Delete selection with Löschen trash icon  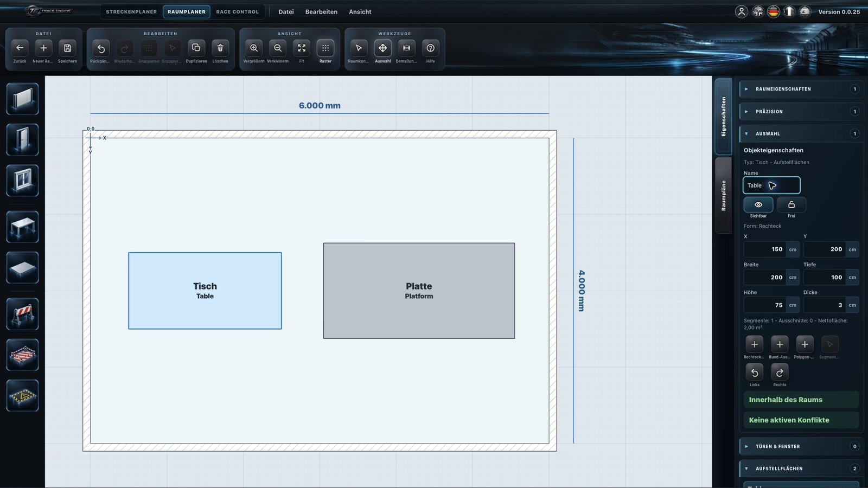[x=220, y=48]
